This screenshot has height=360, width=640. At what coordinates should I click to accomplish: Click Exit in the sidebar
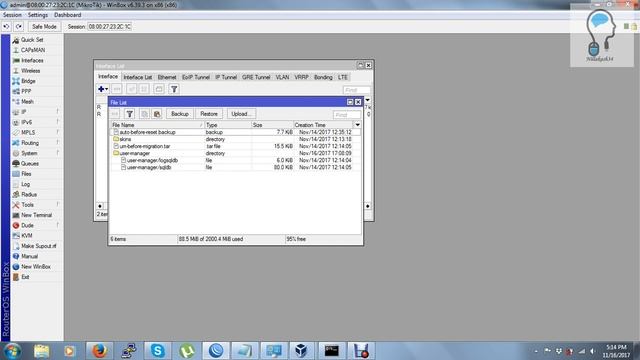25,277
